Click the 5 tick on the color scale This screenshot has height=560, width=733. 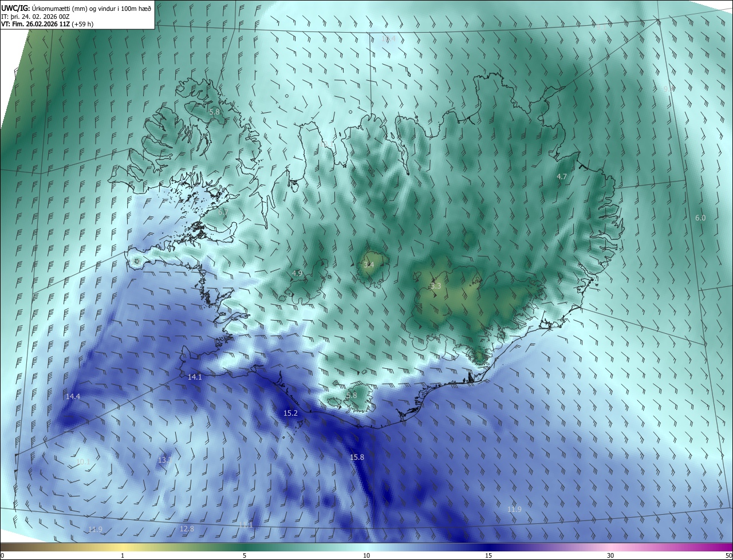tap(245, 555)
